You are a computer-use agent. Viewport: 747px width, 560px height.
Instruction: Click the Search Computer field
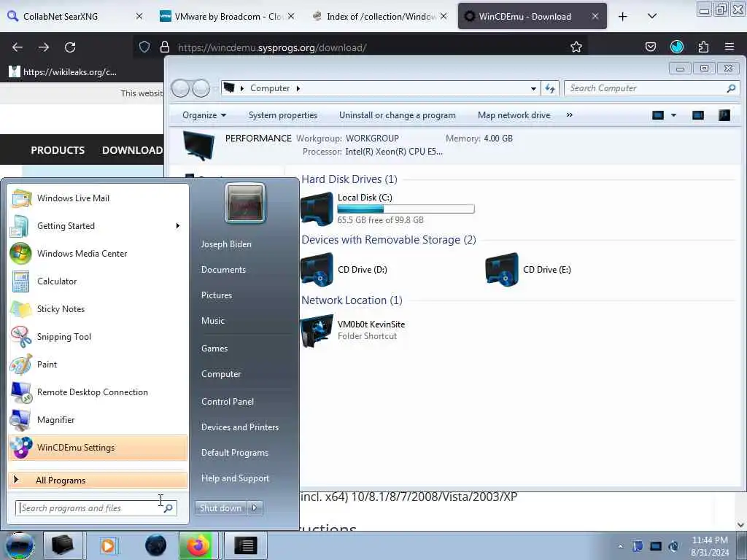652,88
